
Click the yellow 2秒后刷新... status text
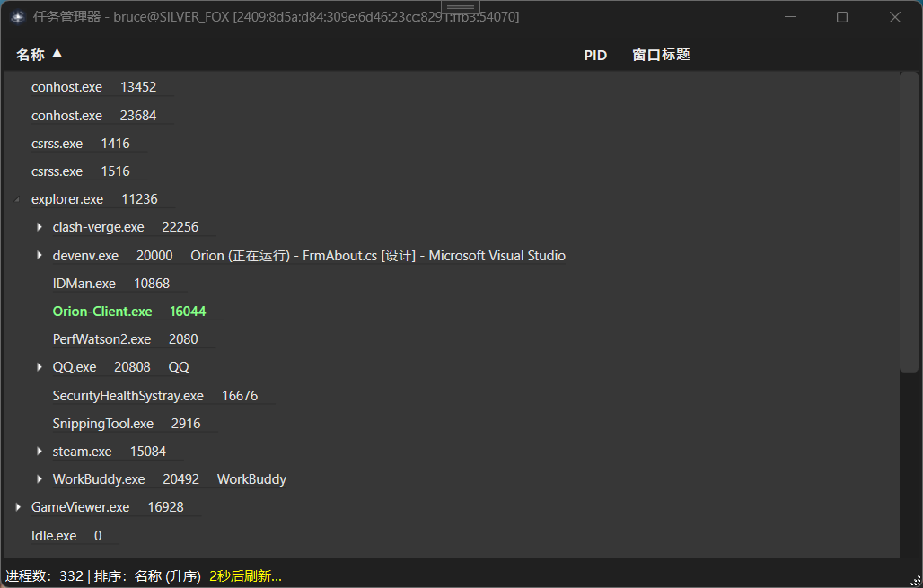point(245,575)
